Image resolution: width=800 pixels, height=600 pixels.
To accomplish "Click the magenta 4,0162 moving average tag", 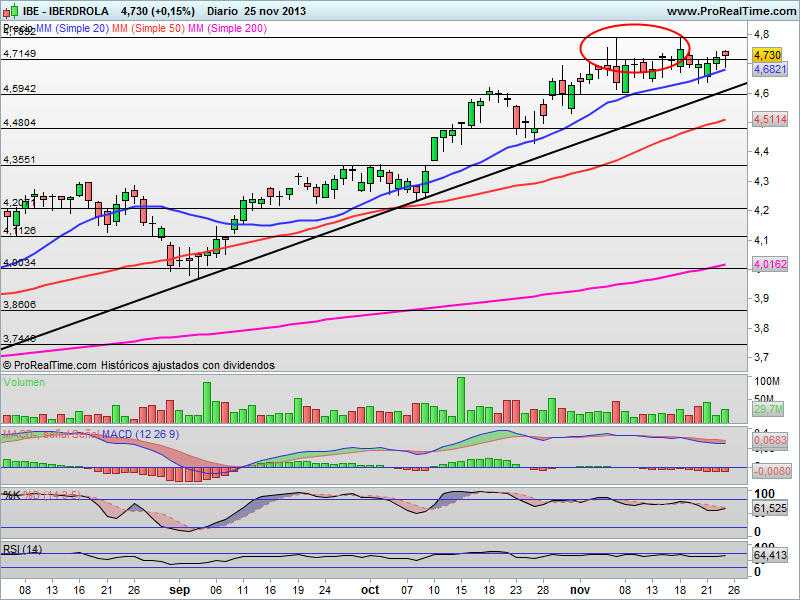I will 770,264.
